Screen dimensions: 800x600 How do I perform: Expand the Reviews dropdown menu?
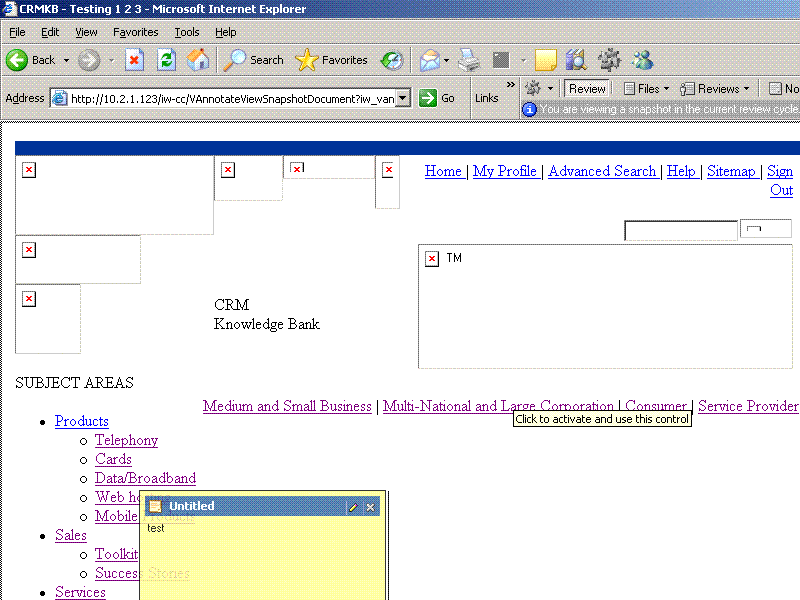click(x=746, y=89)
